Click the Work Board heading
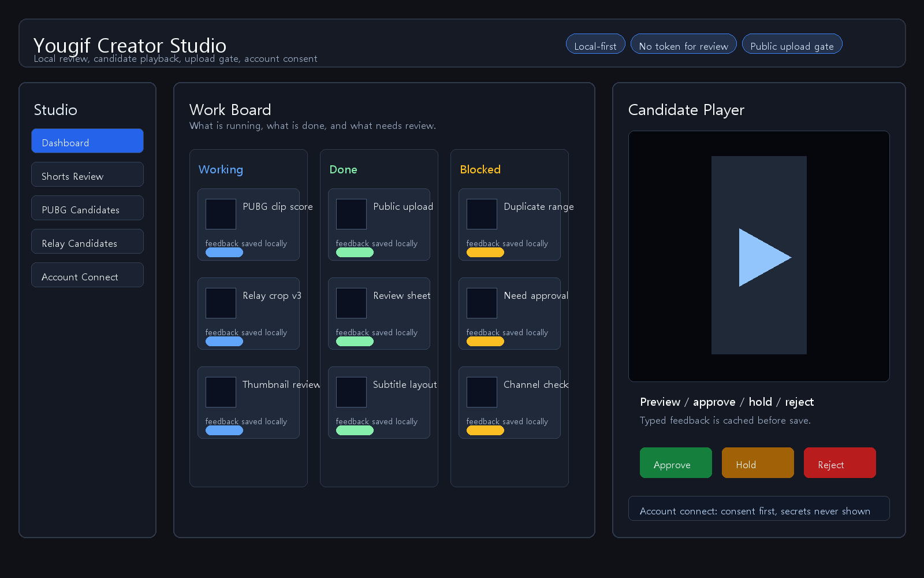 tap(230, 110)
